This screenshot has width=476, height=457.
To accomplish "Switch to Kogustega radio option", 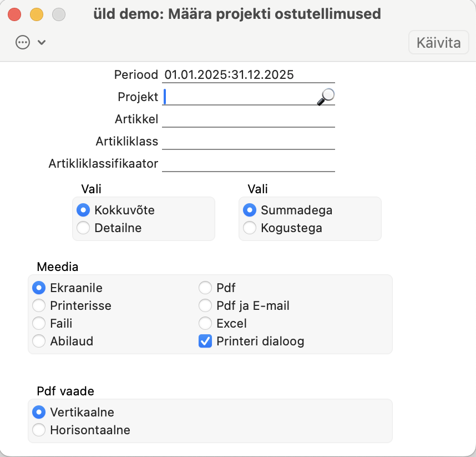I will [x=250, y=228].
